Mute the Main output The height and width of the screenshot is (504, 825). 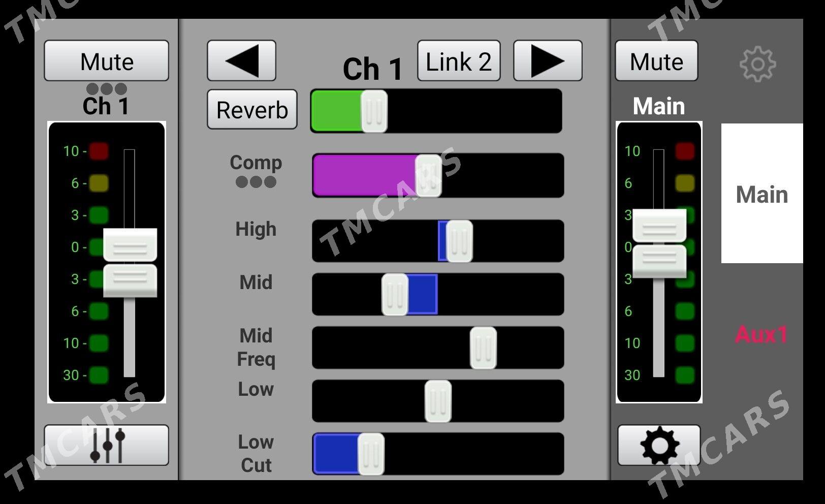[x=656, y=61]
